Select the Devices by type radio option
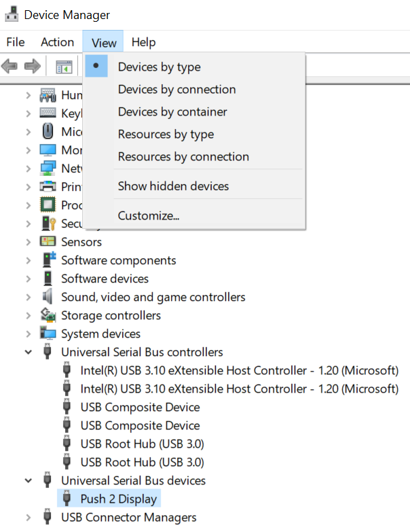Image resolution: width=410 pixels, height=532 pixels. pos(159,67)
